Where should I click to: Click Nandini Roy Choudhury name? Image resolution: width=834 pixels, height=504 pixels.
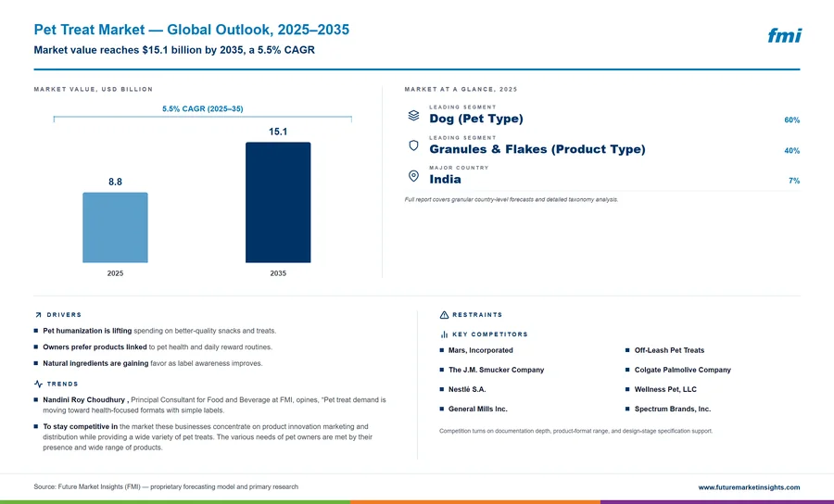[84, 400]
